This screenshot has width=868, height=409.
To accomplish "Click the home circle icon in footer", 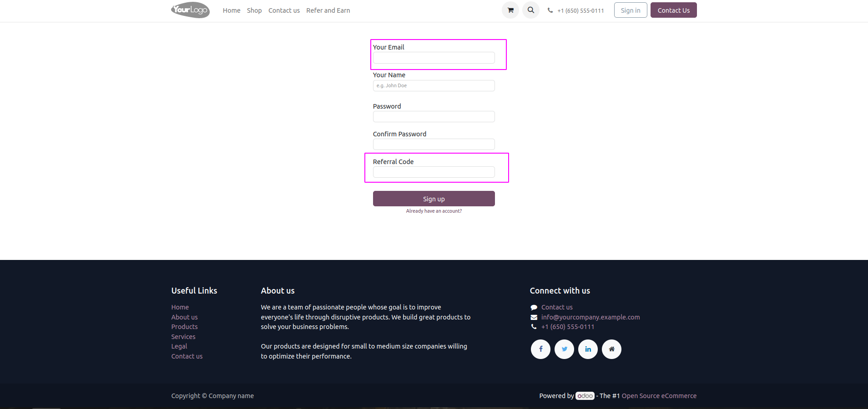I will click(x=611, y=349).
